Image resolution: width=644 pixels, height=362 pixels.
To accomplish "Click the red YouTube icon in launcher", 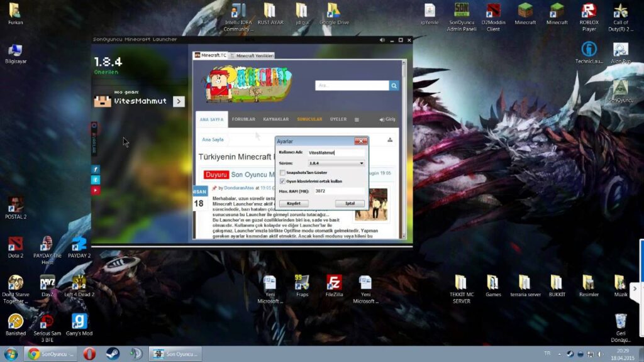I will click(x=96, y=190).
